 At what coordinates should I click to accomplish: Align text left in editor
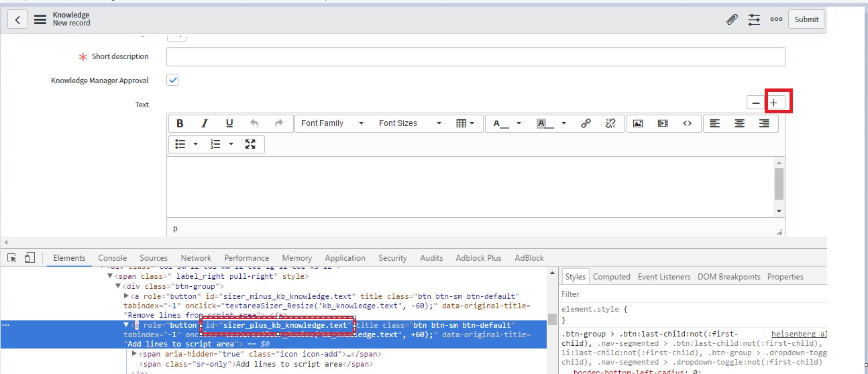[x=715, y=123]
